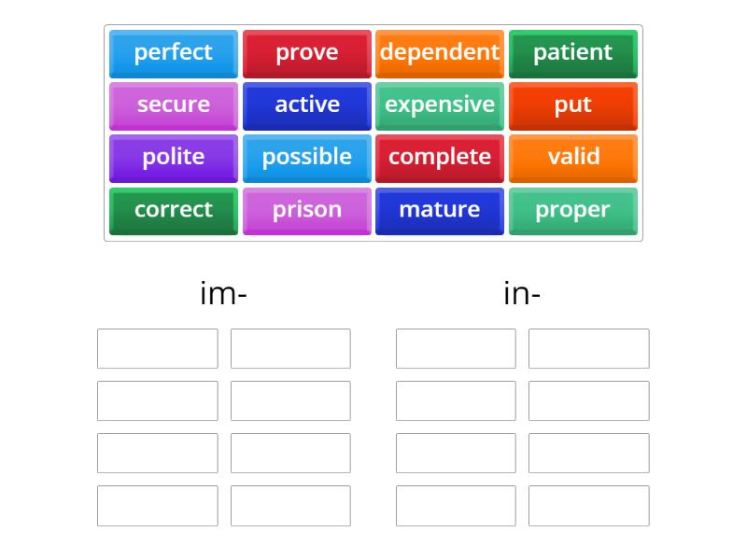Click the 'dependent' word card
Image resolution: width=747 pixels, height=560 pixels.
click(440, 53)
